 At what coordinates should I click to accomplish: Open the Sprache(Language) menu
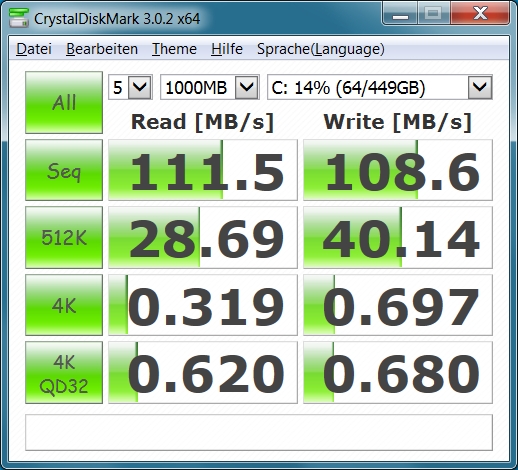(321, 49)
